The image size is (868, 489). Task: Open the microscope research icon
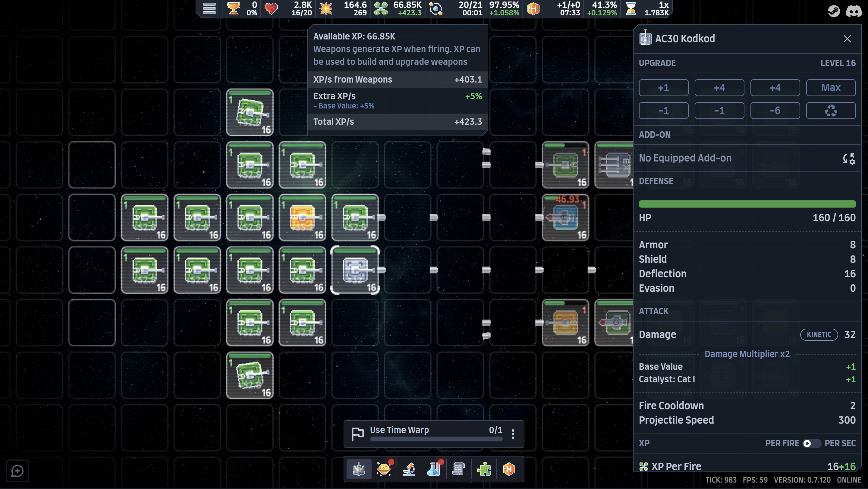[409, 469]
